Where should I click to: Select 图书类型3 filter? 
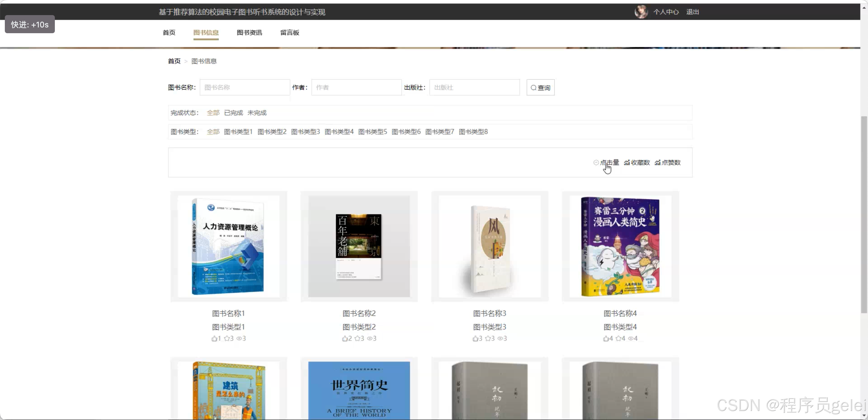tap(305, 132)
